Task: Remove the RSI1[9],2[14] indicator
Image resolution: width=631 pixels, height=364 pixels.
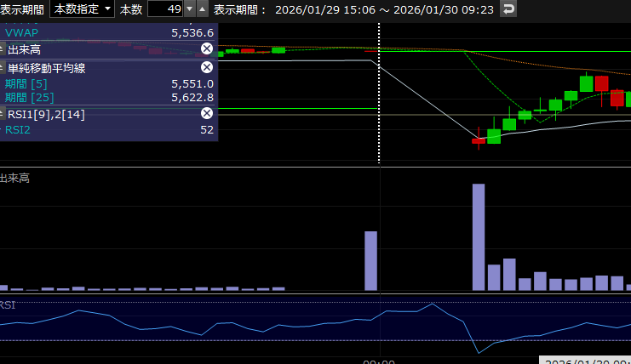Action: 206,114
